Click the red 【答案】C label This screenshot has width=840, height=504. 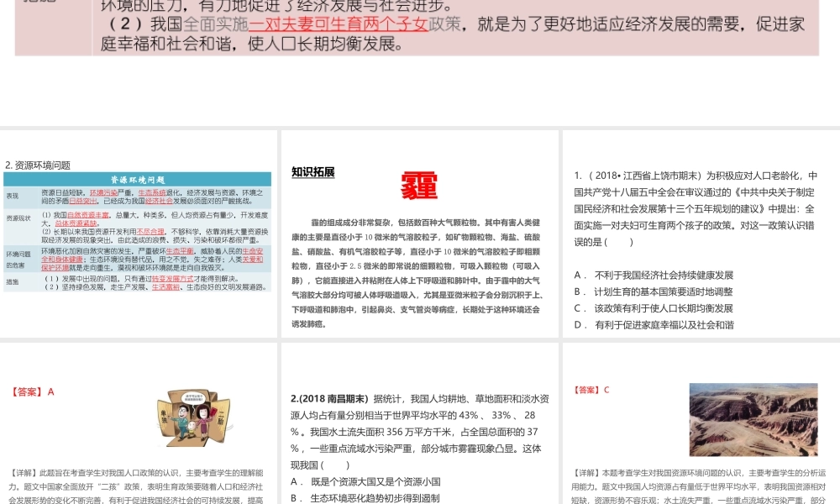[591, 390]
